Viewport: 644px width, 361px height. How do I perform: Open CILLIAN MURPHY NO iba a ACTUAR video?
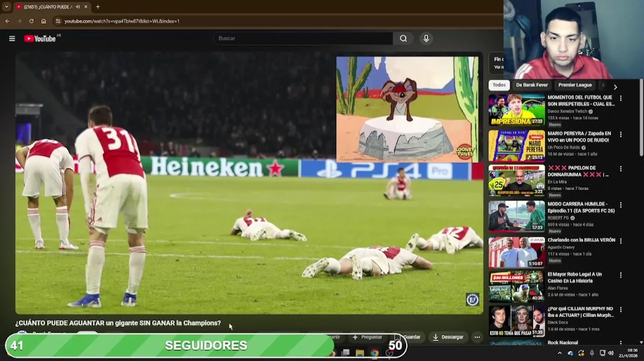(x=581, y=312)
